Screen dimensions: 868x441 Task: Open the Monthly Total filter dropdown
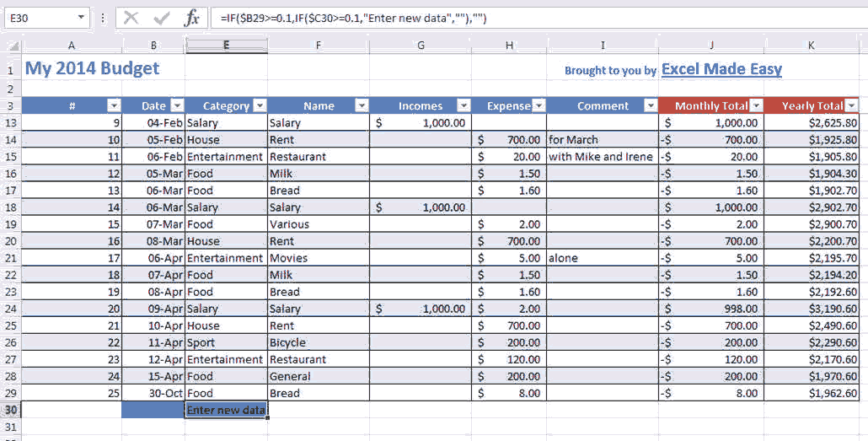tap(756, 105)
